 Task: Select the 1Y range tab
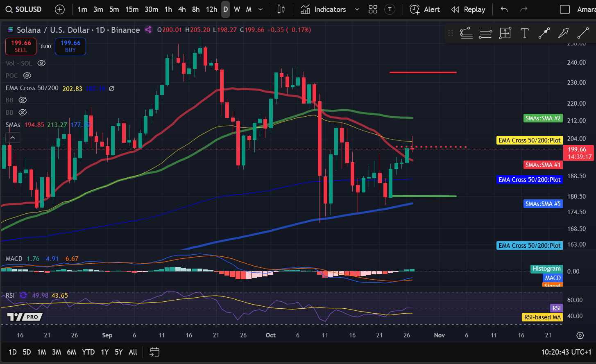[x=104, y=352]
